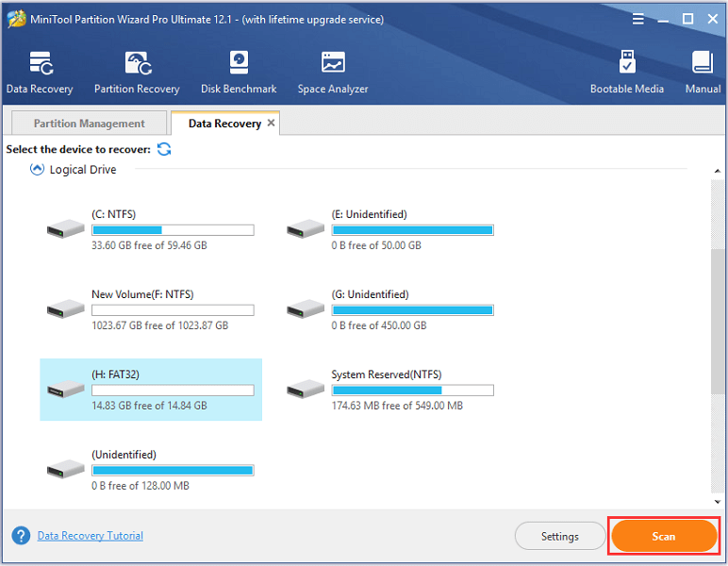Image resolution: width=728 pixels, height=566 pixels.
Task: Minimize the MiniTool window
Action: (663, 21)
